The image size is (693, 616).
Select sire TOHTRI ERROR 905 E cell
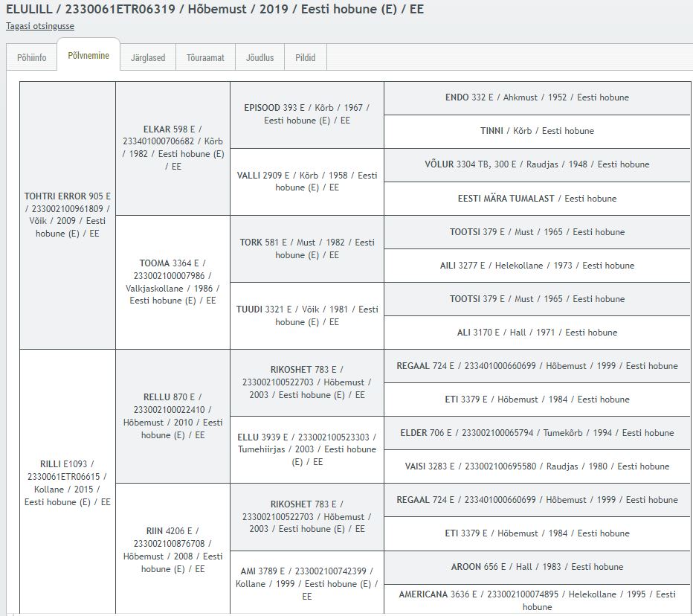(68, 215)
